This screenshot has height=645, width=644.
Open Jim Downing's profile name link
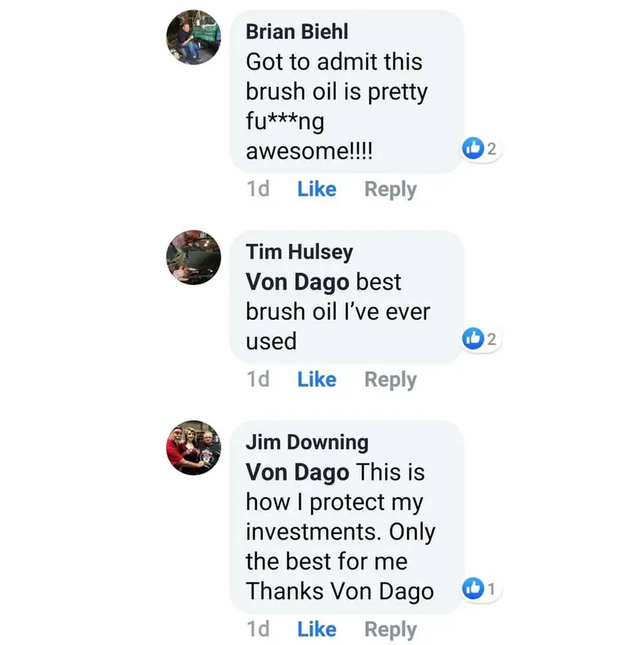pos(307,442)
